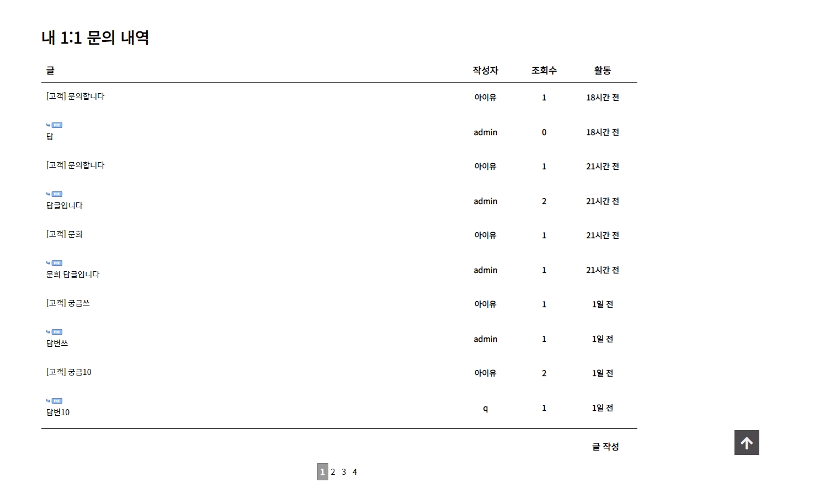
Task: Click the "글 작성" link to write a post
Action: tap(605, 447)
